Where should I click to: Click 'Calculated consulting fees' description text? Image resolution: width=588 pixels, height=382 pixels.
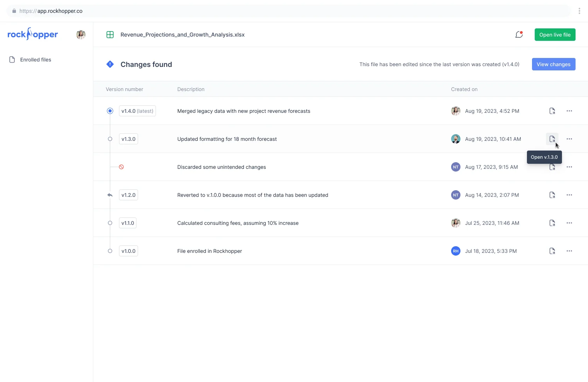click(238, 223)
